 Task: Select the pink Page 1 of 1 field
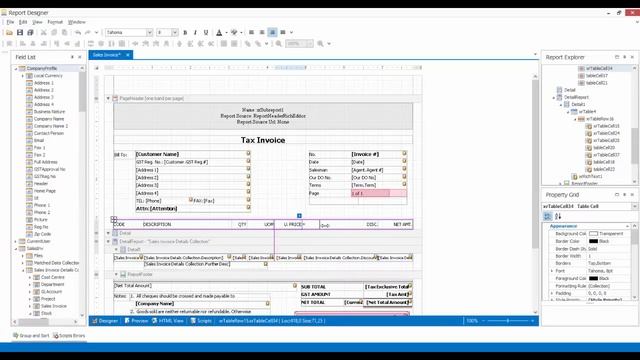tap(379, 193)
